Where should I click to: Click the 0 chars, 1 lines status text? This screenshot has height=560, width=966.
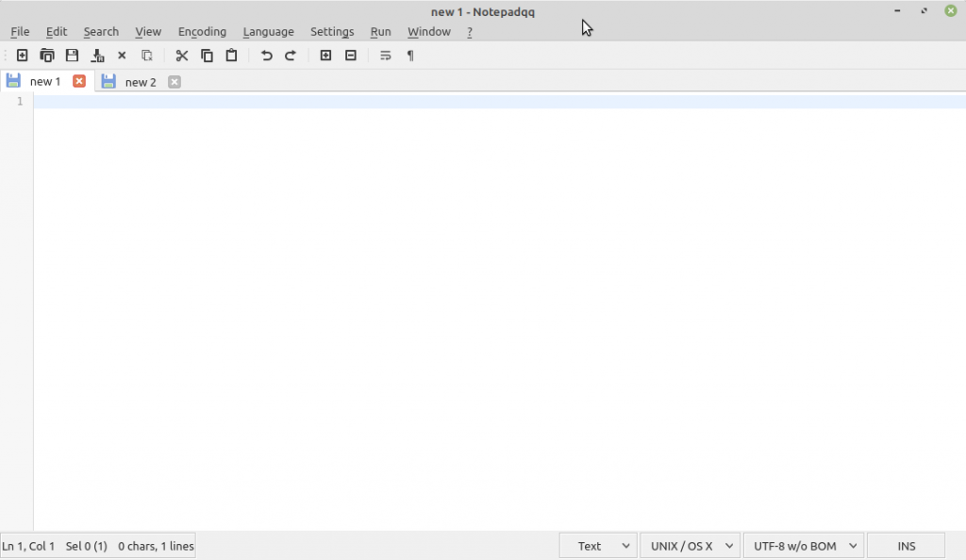[156, 546]
